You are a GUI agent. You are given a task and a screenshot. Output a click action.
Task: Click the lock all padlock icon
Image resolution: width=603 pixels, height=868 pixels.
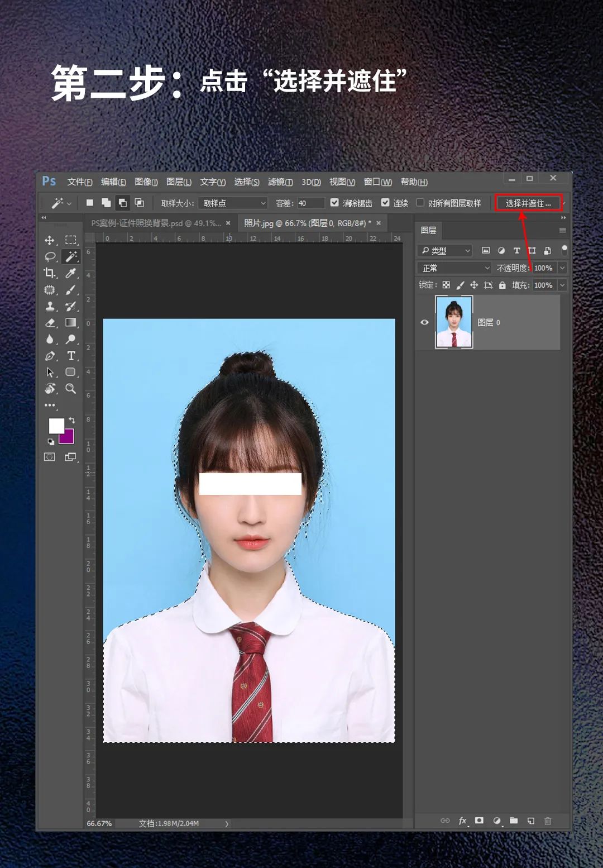pyautogui.click(x=502, y=285)
